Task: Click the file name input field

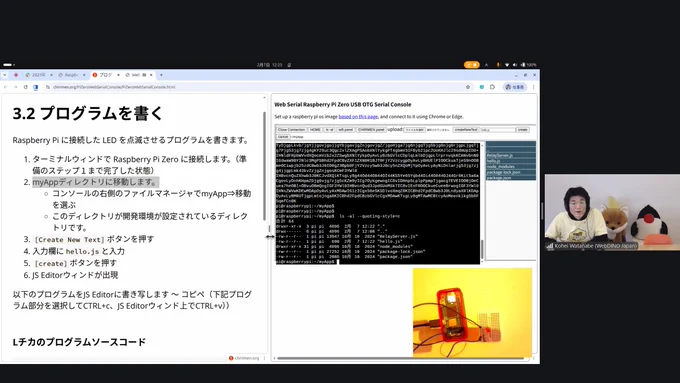Action: tap(498, 130)
